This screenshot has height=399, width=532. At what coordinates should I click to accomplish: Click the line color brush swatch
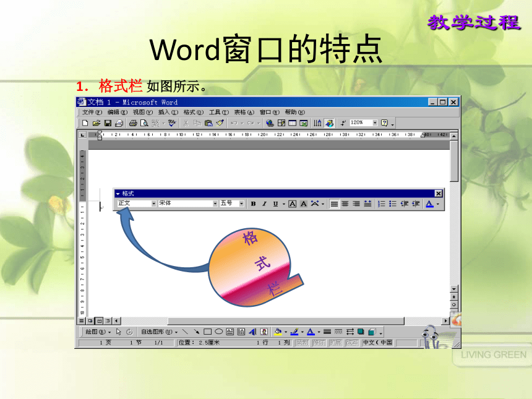(x=294, y=332)
